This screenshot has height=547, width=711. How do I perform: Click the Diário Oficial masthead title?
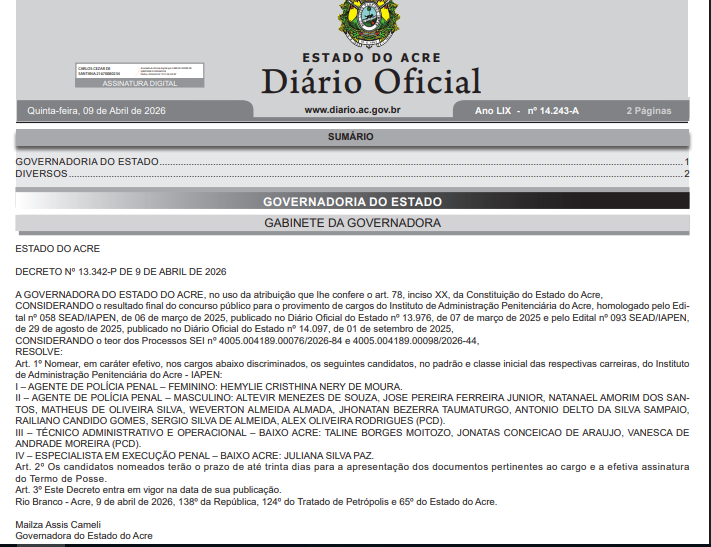click(x=371, y=81)
